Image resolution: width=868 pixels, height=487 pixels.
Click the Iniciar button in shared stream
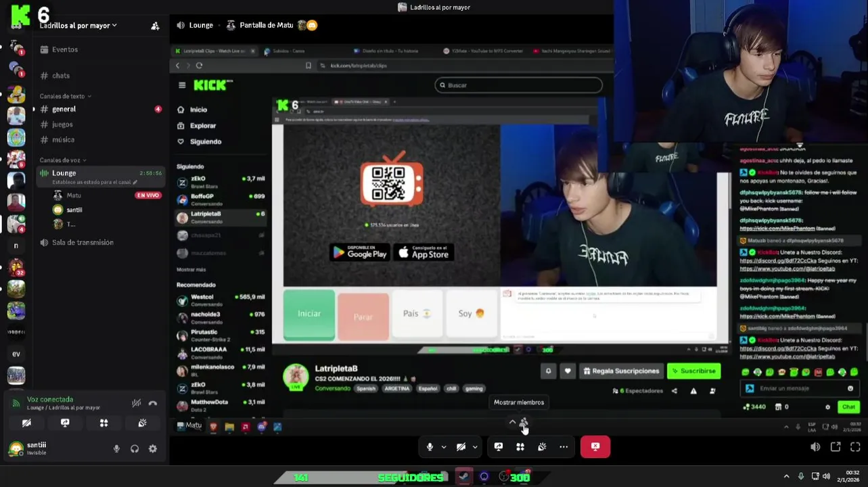click(x=309, y=315)
